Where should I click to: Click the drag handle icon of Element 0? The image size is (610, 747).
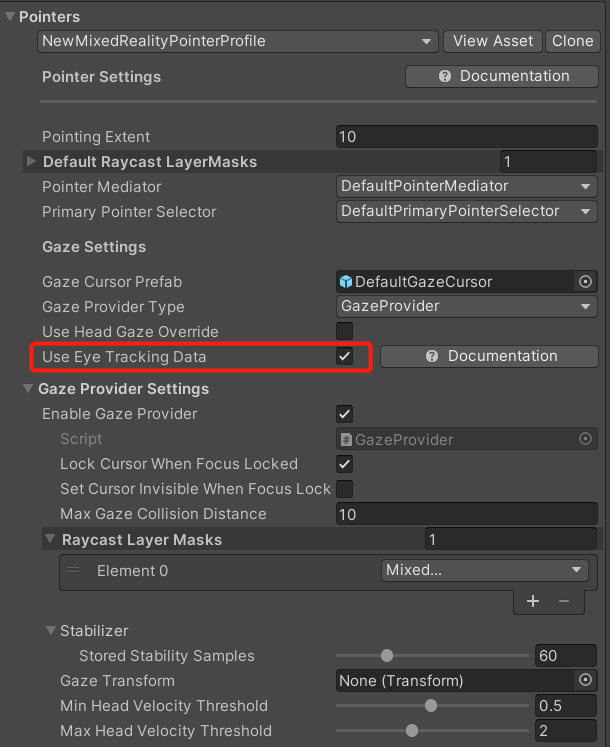73,571
